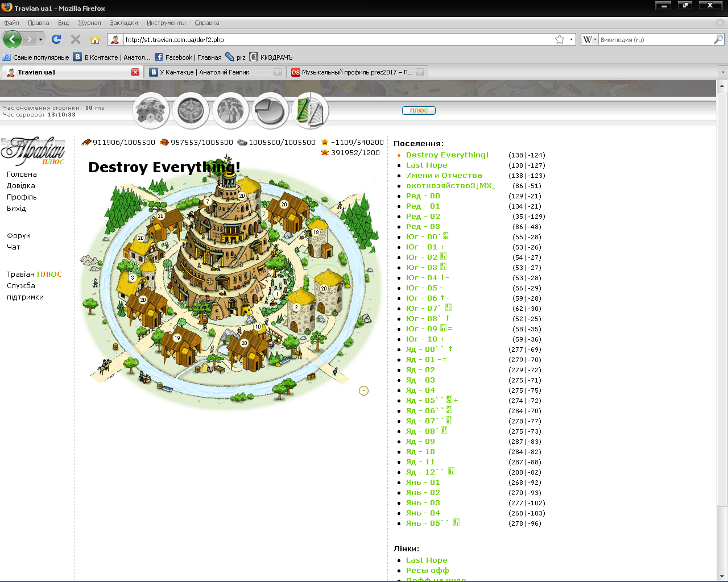Image resolution: width=728 pixels, height=582 pixels.
Task: Open the village center buildings icon
Action: pos(191,111)
